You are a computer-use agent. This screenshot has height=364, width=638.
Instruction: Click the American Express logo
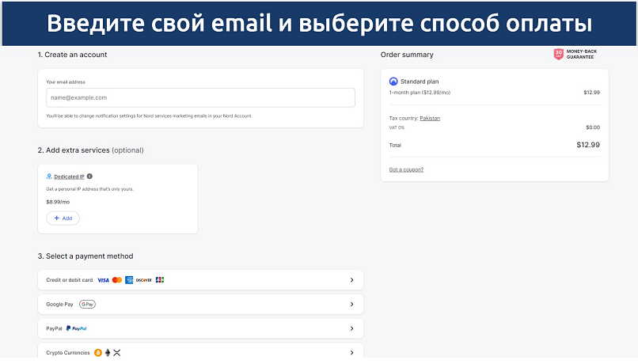pos(129,280)
